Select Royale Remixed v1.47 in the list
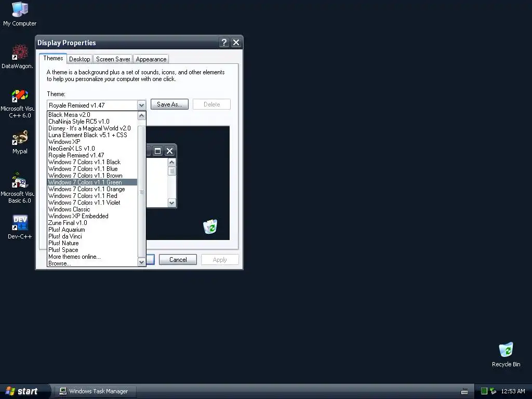The width and height of the screenshot is (532, 399). [92, 155]
